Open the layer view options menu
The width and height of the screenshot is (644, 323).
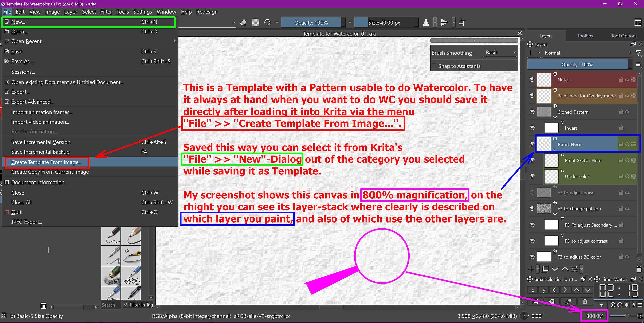[638, 65]
